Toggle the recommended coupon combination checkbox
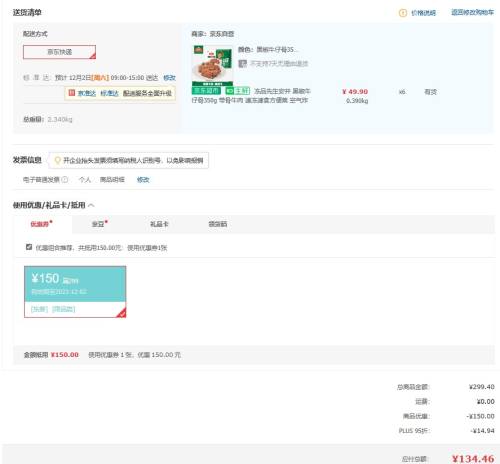Image resolution: width=500 pixels, height=464 pixels. point(29,247)
